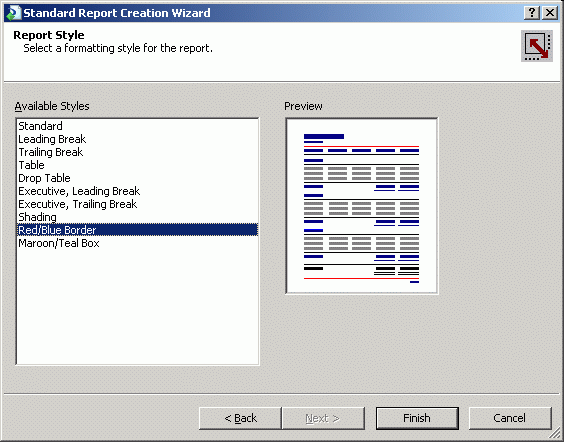Click the Finish button
564x442 pixels.
417,418
